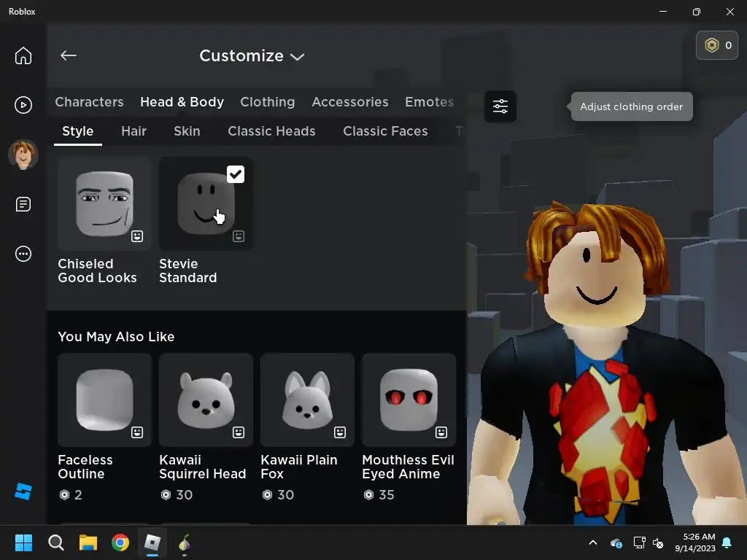This screenshot has width=747, height=560.
Task: Open the Mouthless Evil Eyed Anime thumbnail
Action: 409,400
